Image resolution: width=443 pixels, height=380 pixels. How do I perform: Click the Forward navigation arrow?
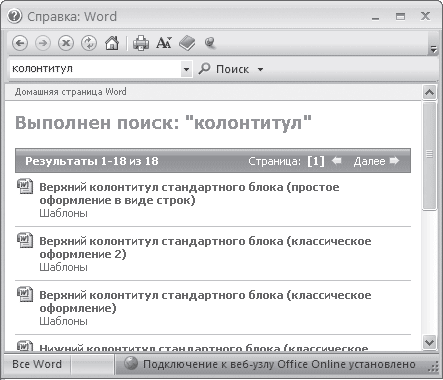tap(43, 43)
